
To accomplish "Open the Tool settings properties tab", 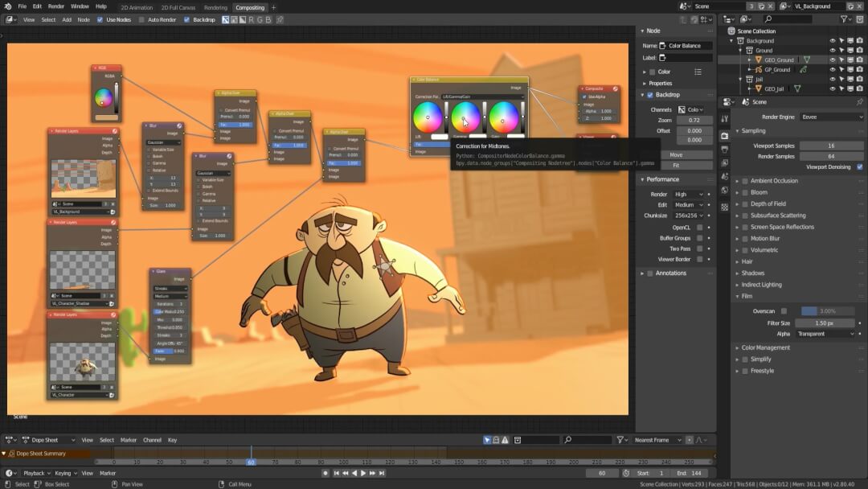I will tap(725, 119).
